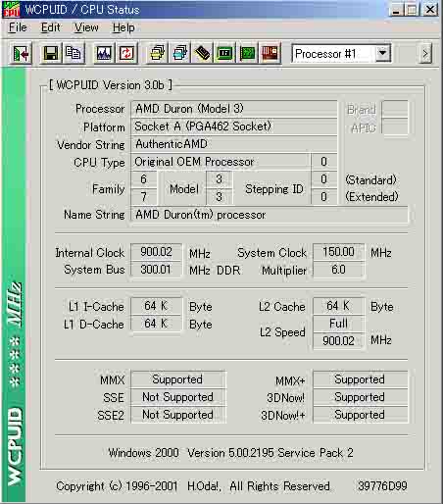The width and height of the screenshot is (443, 504).
Task: Expand toolbar overflow chevron at right
Action: (x=425, y=53)
